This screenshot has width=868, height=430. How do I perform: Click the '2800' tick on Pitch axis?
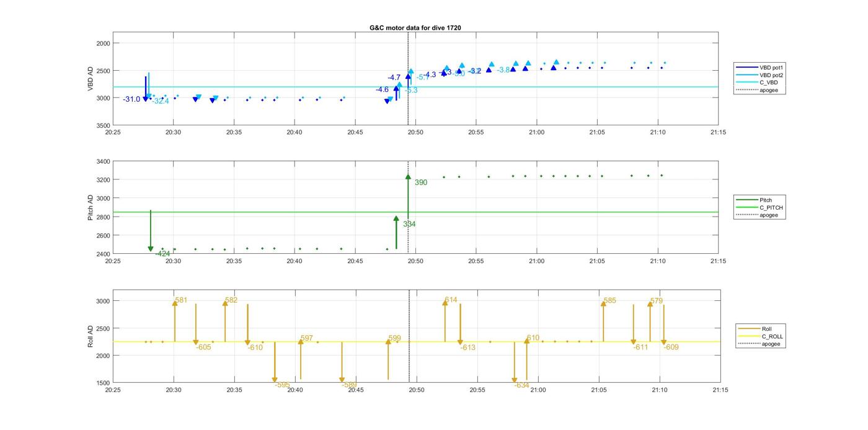pos(102,217)
